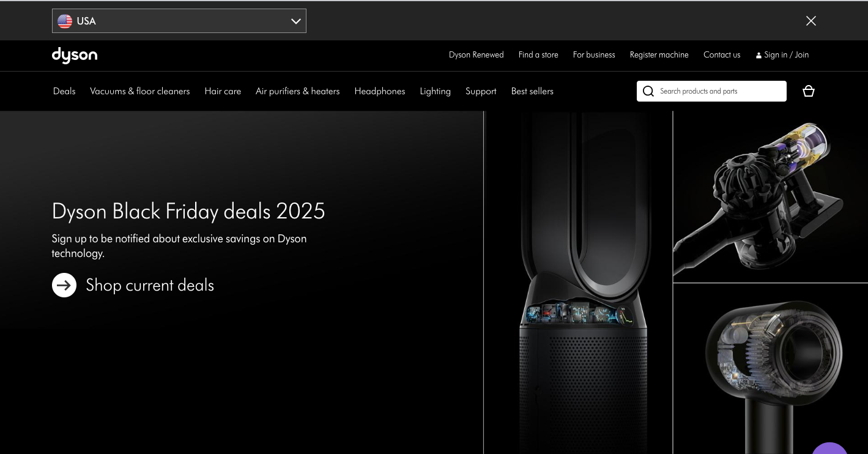Open the purple chat bubble
Screen dimensions: 868x454
click(x=830, y=448)
